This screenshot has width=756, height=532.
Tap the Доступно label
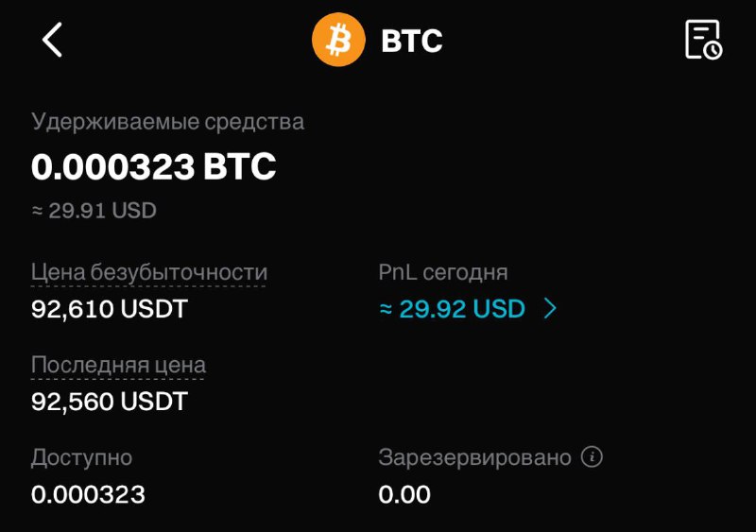tap(81, 457)
